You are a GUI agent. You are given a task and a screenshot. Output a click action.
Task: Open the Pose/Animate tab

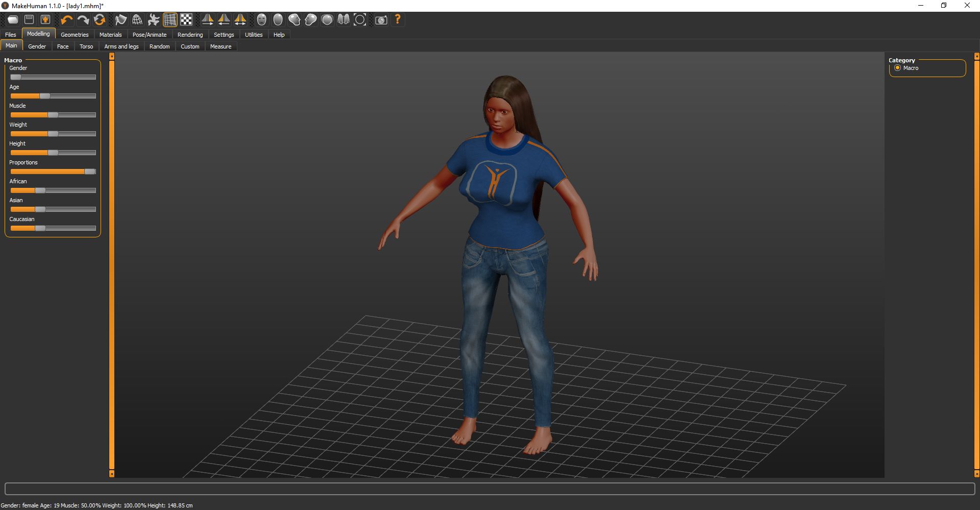tap(149, 35)
